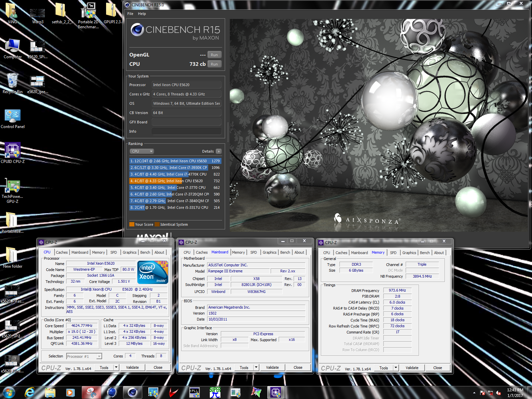Open the ranking CPU dropdown

tap(142, 151)
